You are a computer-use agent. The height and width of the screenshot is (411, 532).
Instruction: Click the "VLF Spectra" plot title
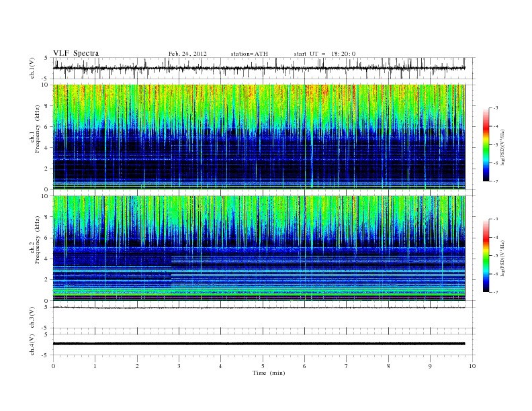76,53
